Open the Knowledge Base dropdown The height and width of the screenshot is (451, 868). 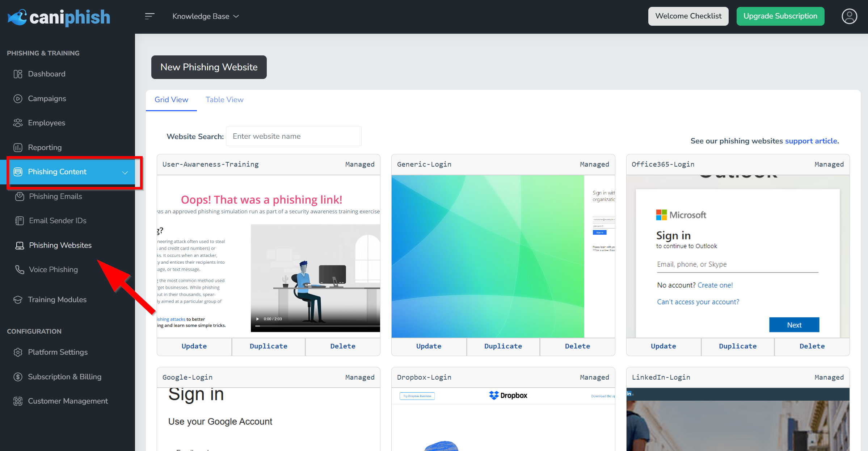[x=205, y=16]
